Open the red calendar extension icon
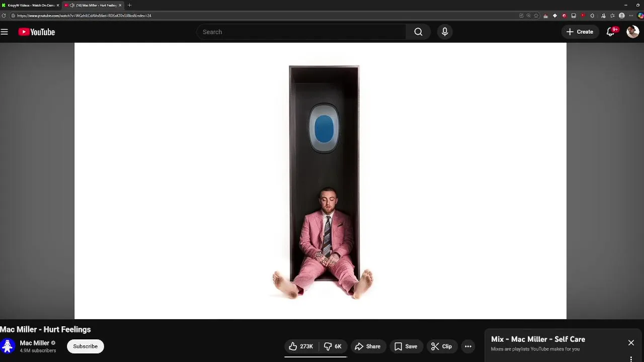This screenshot has height=362, width=644. click(545, 16)
